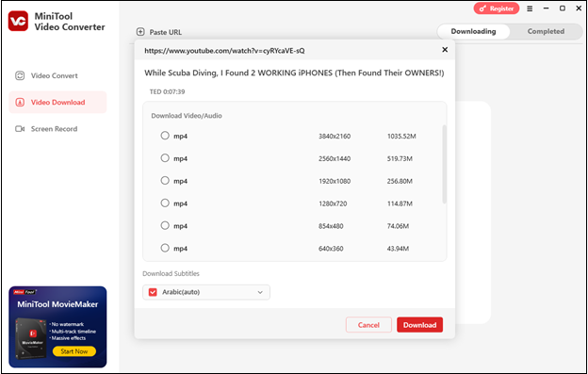Select the mp4 1280x720 radio button

pyautogui.click(x=165, y=203)
